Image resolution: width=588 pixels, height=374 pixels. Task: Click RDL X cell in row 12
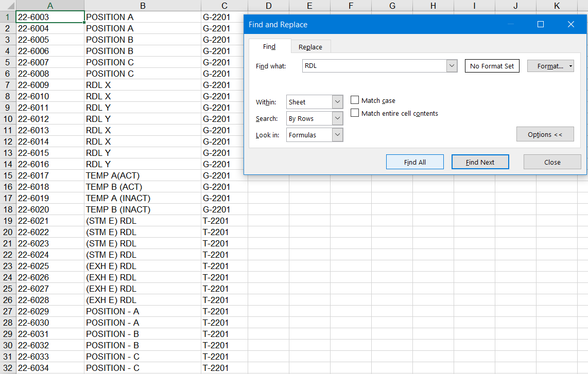click(x=143, y=141)
